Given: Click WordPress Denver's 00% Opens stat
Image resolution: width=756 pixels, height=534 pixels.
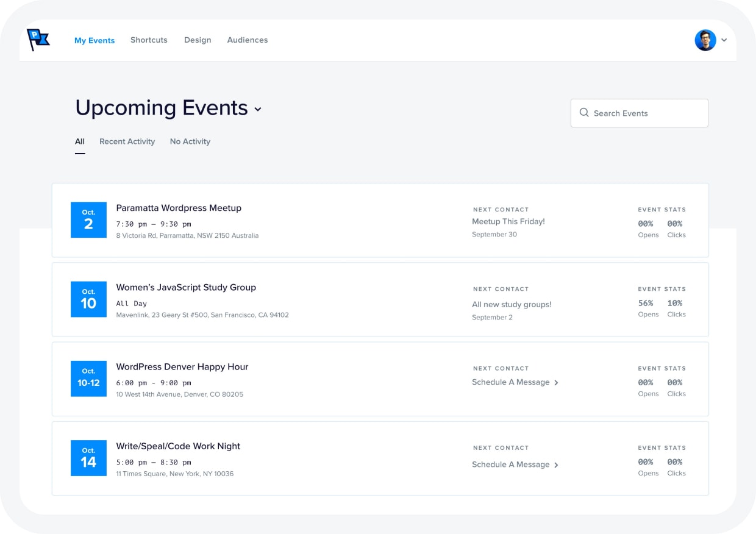Looking at the screenshot, I should 648,388.
